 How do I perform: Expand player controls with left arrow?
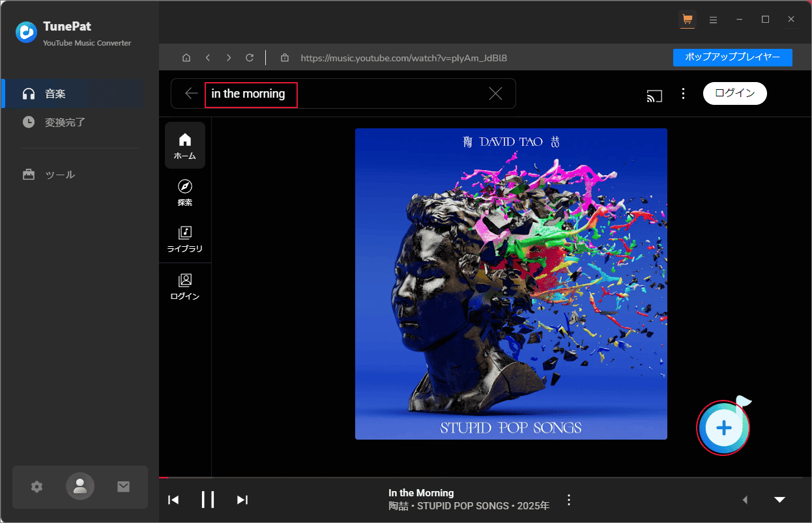(x=745, y=500)
